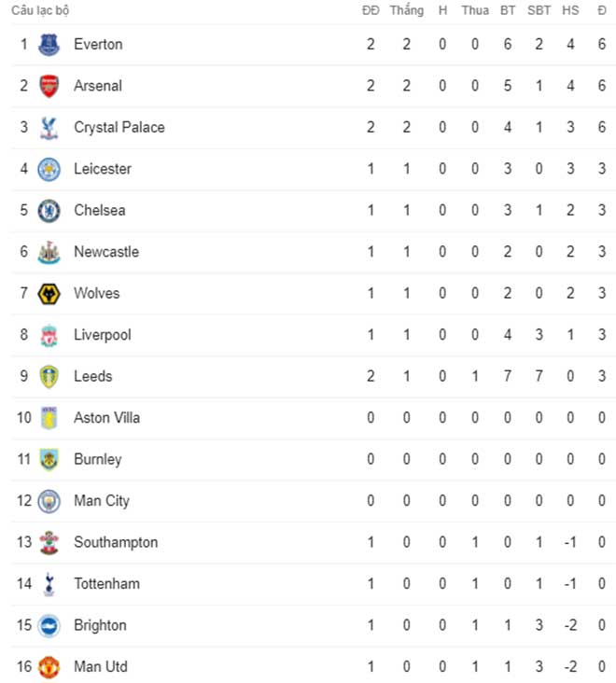Click the 'SBT' column header

click(x=539, y=11)
